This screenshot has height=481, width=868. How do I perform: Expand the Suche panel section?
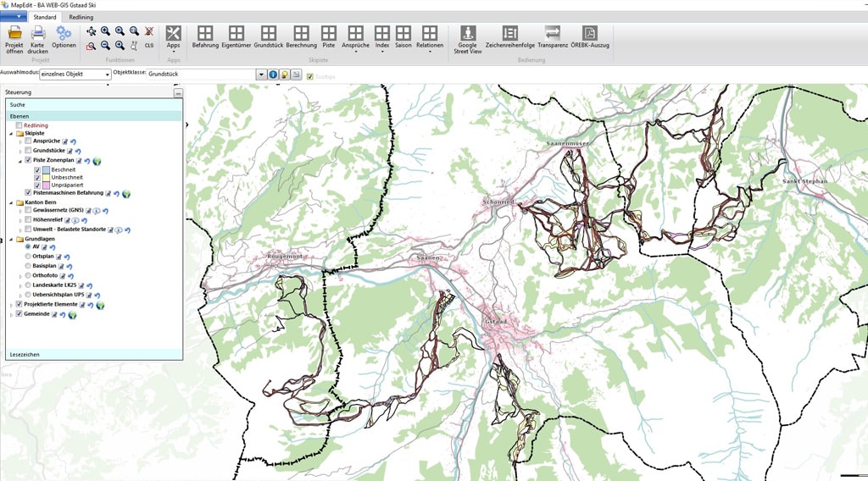pos(93,104)
